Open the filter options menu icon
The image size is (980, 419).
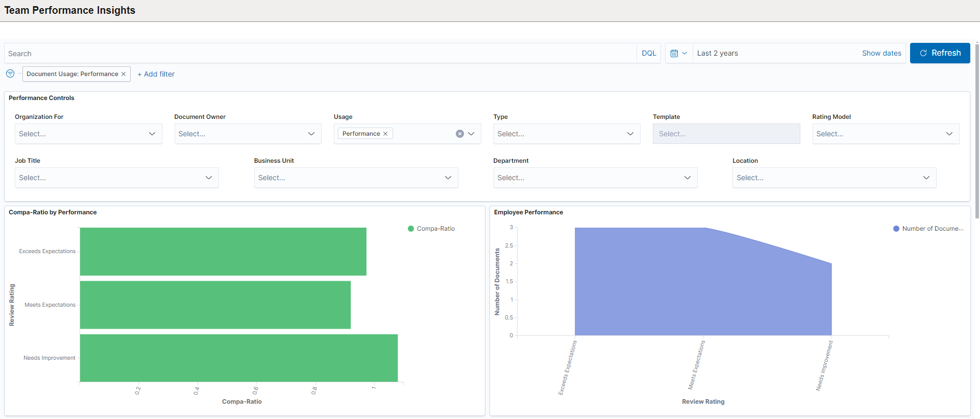coord(10,73)
